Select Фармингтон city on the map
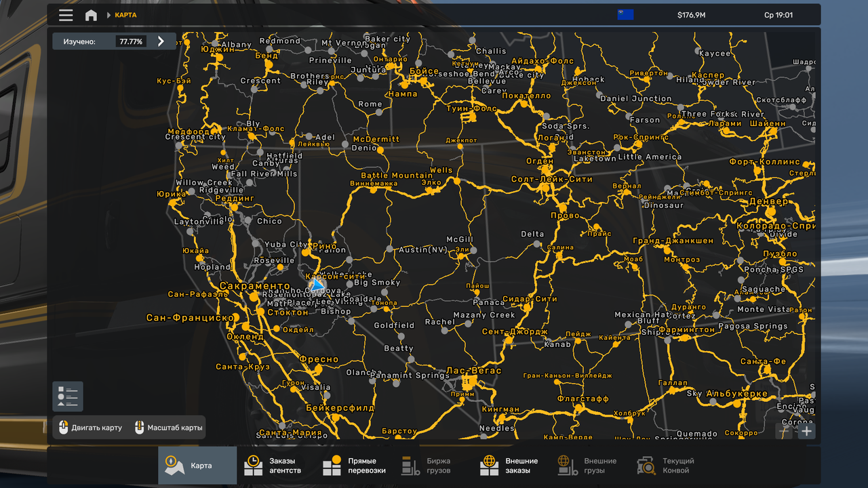Screen dimensions: 868x488 686,329
